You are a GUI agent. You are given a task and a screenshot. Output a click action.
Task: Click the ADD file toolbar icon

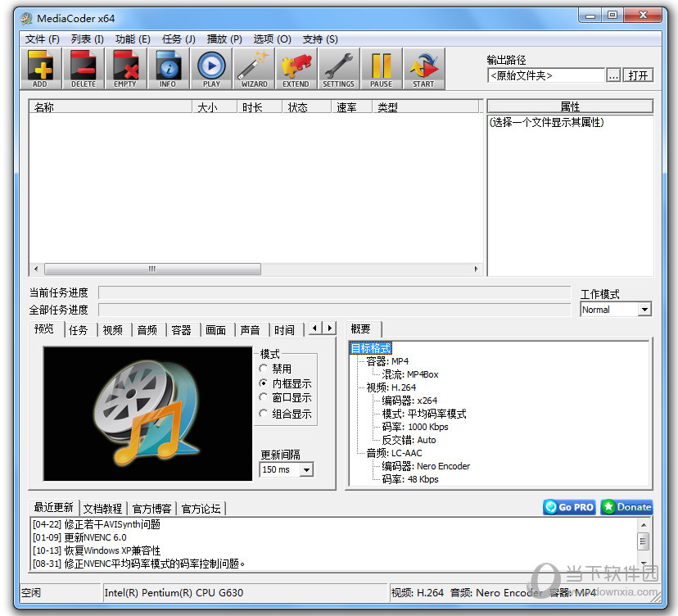(x=40, y=69)
